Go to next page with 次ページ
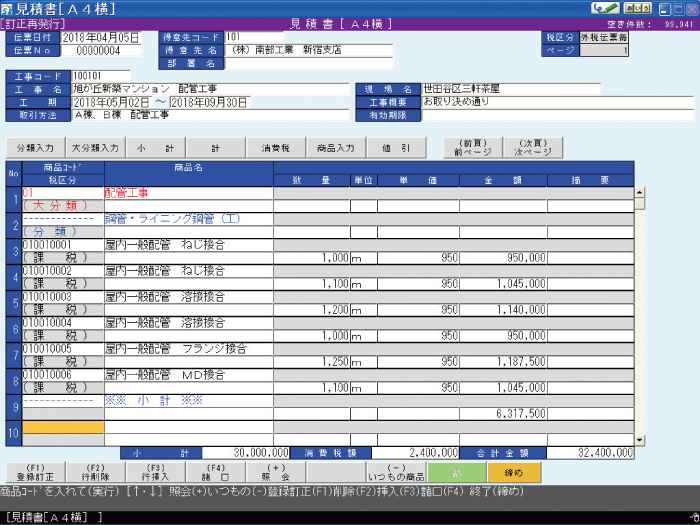Image resolution: width=700 pixels, height=525 pixels. [x=533, y=147]
